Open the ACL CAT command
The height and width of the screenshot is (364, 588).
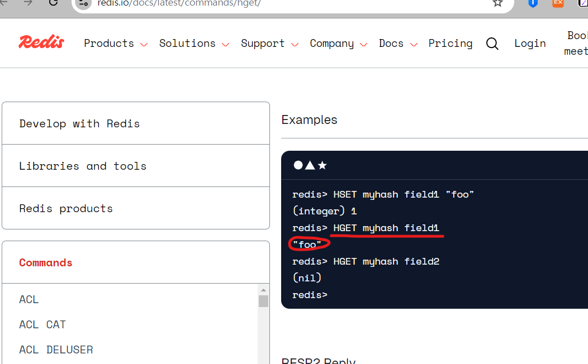pos(42,325)
